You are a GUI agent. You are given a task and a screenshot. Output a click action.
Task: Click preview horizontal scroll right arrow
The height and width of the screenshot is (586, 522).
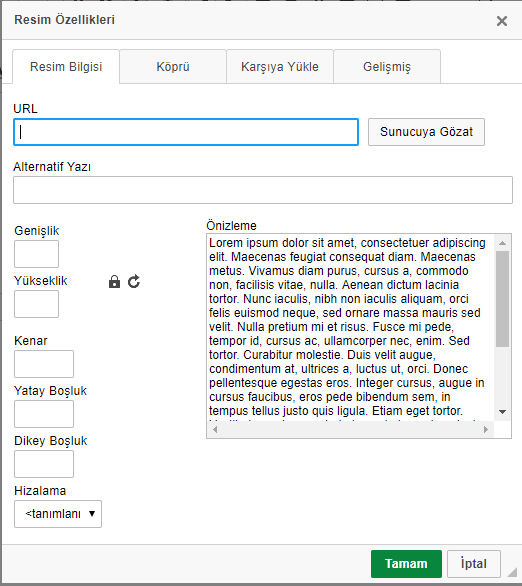486,429
